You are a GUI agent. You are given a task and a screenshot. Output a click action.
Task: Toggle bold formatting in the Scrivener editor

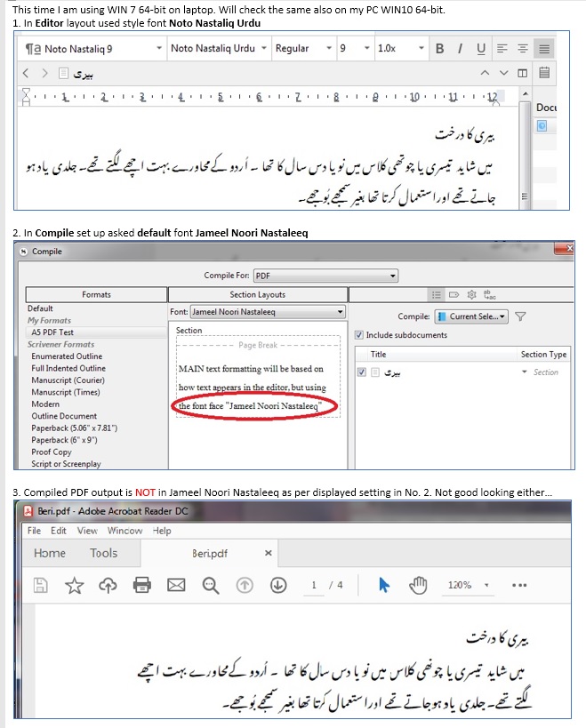[439, 48]
